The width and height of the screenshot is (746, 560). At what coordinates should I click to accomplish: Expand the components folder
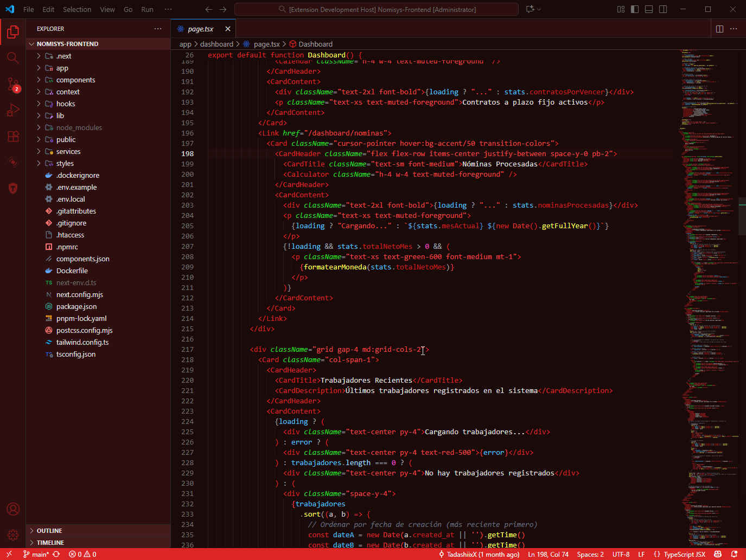98,80
